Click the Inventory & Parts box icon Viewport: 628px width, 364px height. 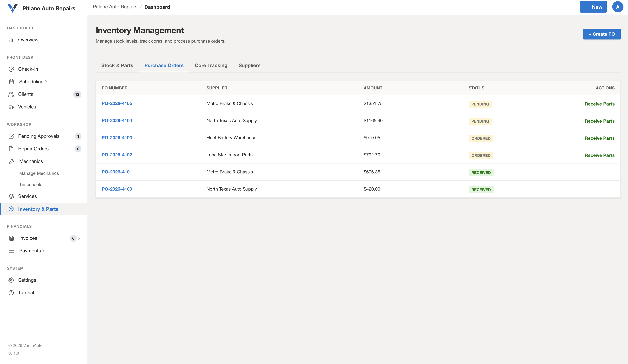(x=11, y=209)
